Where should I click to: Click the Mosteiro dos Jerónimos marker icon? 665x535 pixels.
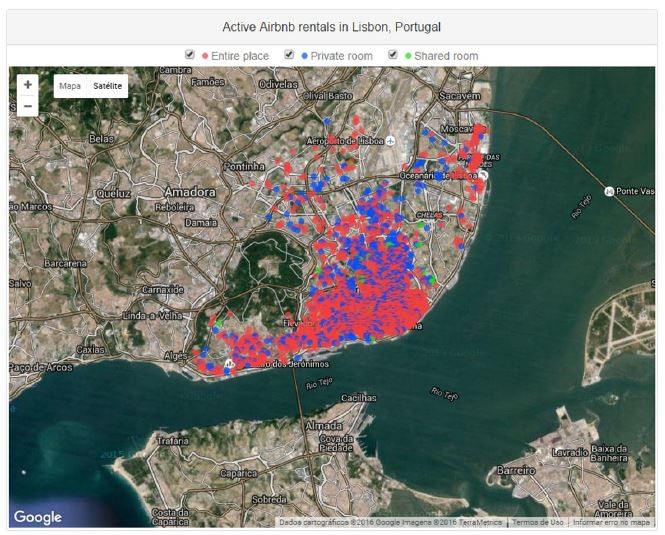click(x=229, y=363)
